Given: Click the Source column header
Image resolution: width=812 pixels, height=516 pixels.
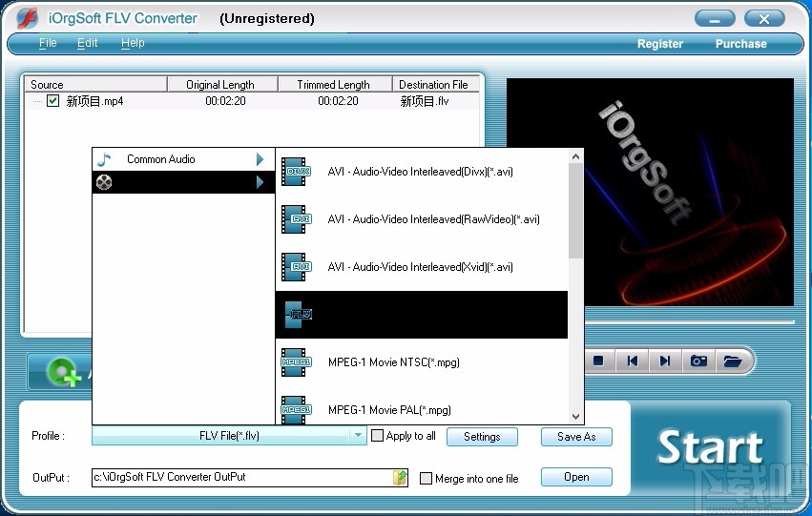Looking at the screenshot, I should pyautogui.click(x=95, y=84).
